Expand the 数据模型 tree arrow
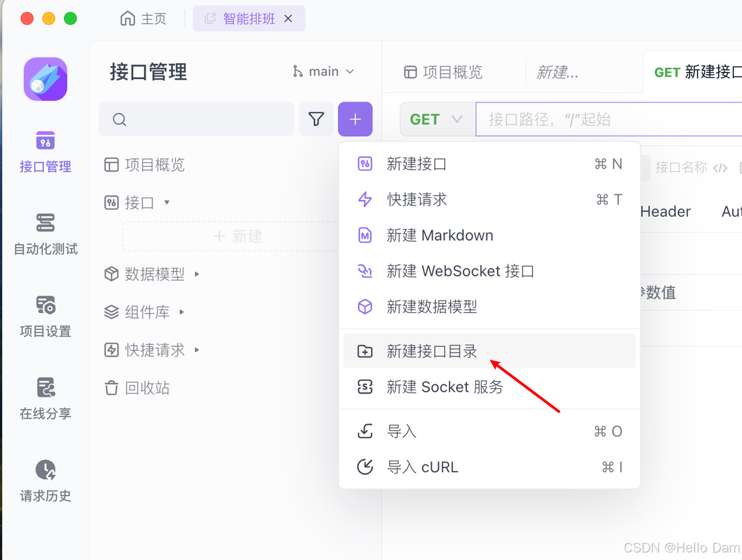The height and width of the screenshot is (560, 742). click(x=197, y=274)
